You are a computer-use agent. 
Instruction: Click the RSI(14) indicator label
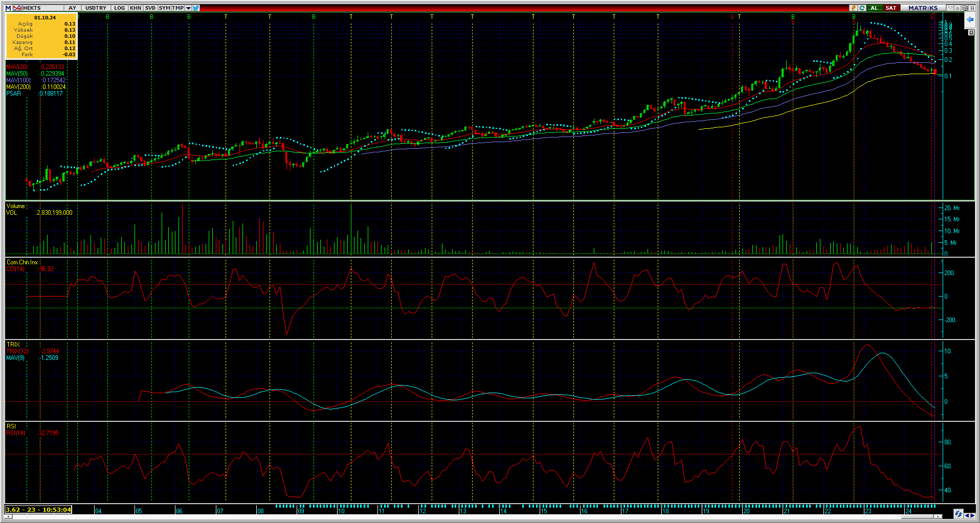click(15, 433)
